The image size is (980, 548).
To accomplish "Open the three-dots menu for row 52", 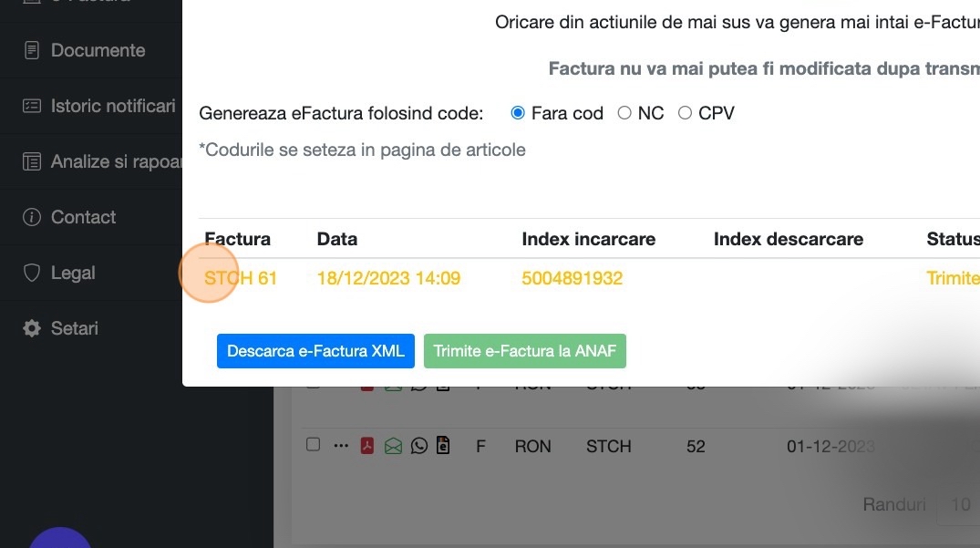I will 341,446.
